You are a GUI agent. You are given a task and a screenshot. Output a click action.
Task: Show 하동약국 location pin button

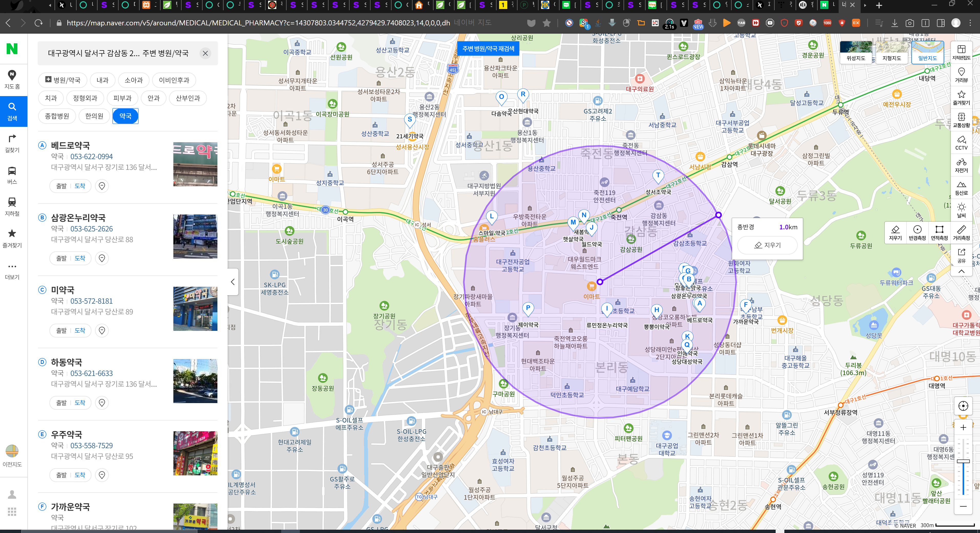coord(102,402)
